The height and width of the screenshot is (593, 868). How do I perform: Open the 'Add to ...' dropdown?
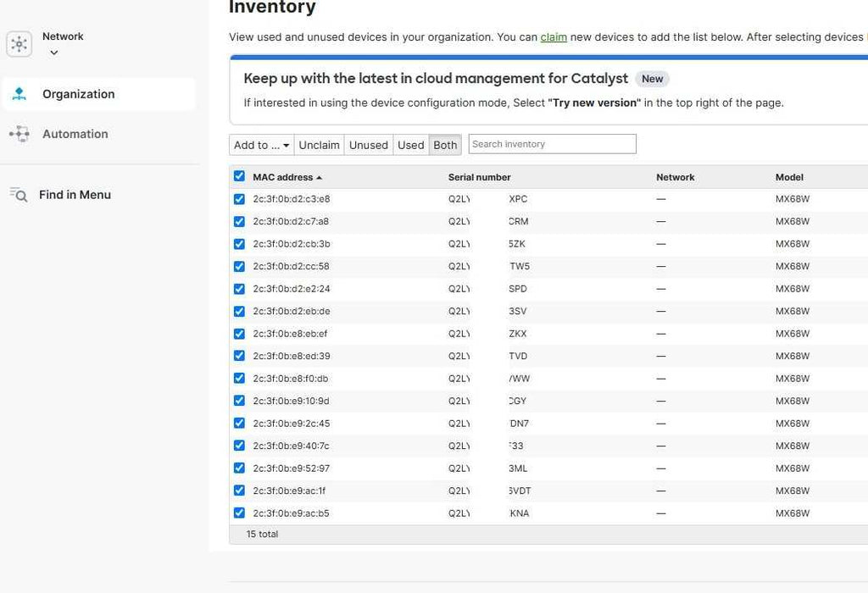tap(261, 145)
